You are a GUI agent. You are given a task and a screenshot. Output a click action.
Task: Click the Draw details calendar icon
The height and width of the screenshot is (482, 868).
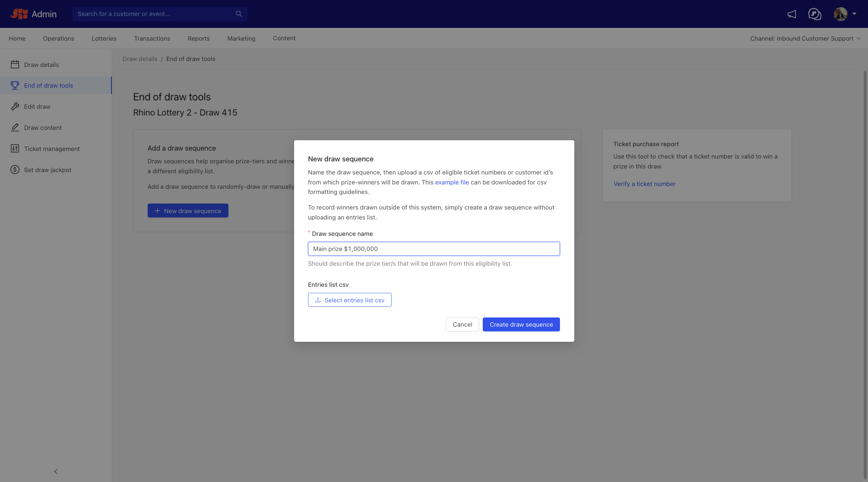[x=15, y=65]
